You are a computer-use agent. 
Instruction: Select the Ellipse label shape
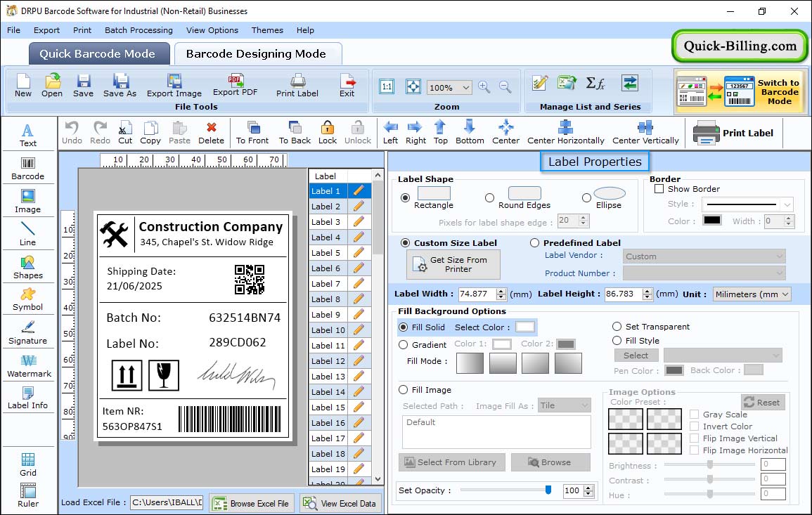pyautogui.click(x=586, y=197)
